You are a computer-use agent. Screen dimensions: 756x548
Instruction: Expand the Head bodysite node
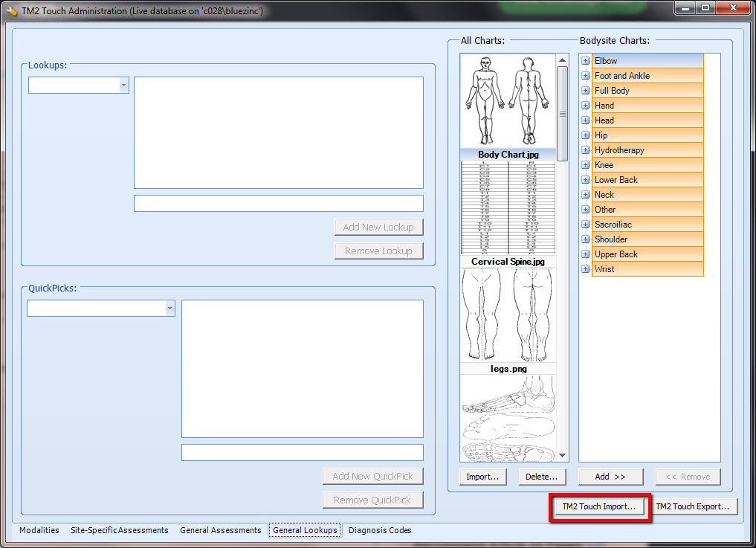(585, 120)
